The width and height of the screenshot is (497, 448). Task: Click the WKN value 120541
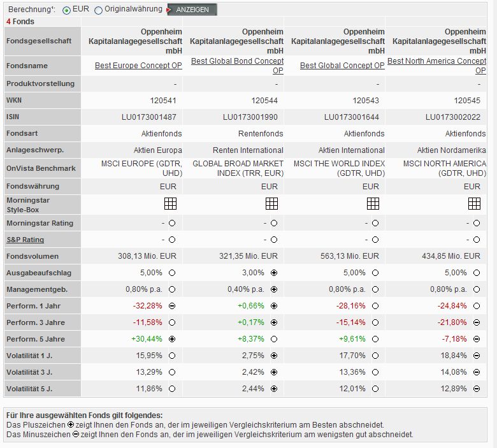(x=163, y=101)
